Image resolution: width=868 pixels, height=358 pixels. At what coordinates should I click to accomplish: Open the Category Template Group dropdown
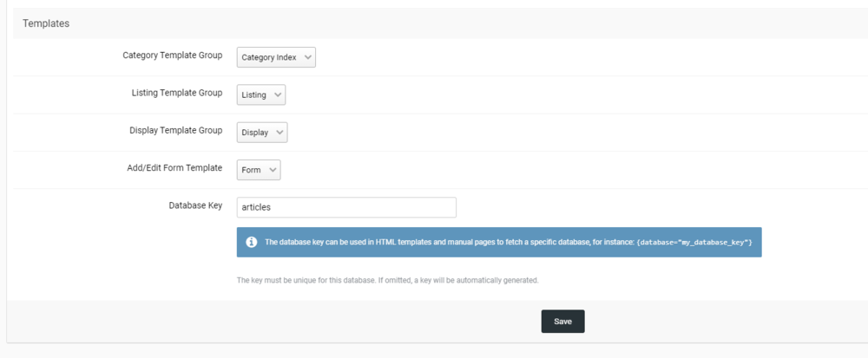point(276,58)
